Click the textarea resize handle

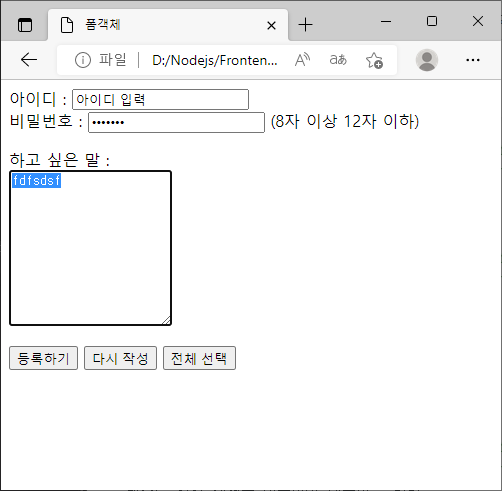coord(167,320)
